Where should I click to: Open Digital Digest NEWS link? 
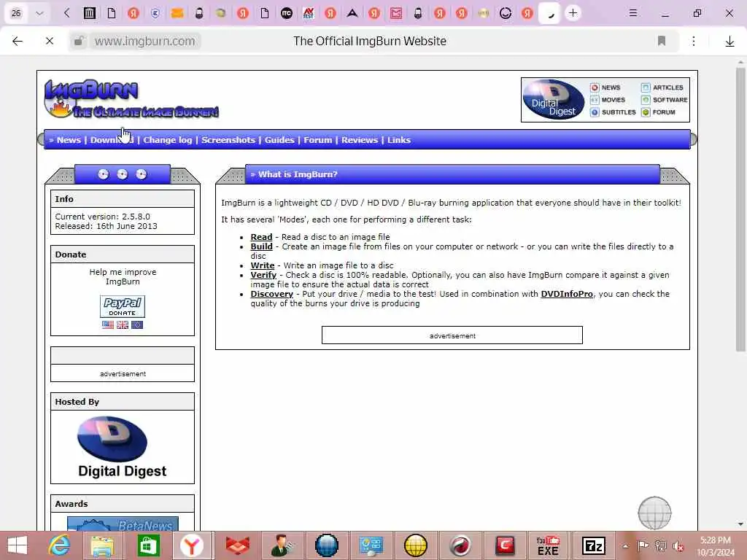tap(605, 87)
